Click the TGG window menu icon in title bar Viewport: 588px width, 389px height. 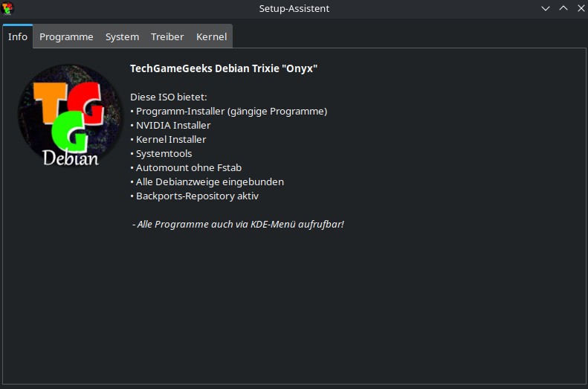tap(7, 8)
